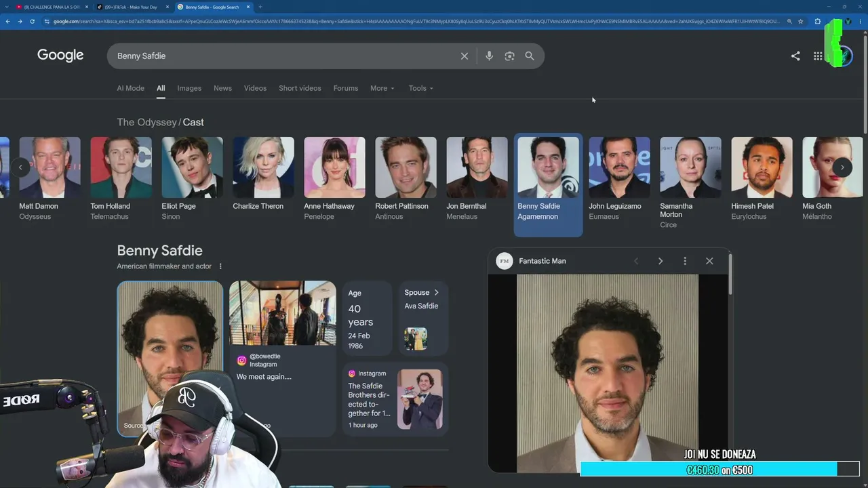Viewport: 868px width, 488px height.
Task: Click the FM source logo icon
Action: click(505, 261)
